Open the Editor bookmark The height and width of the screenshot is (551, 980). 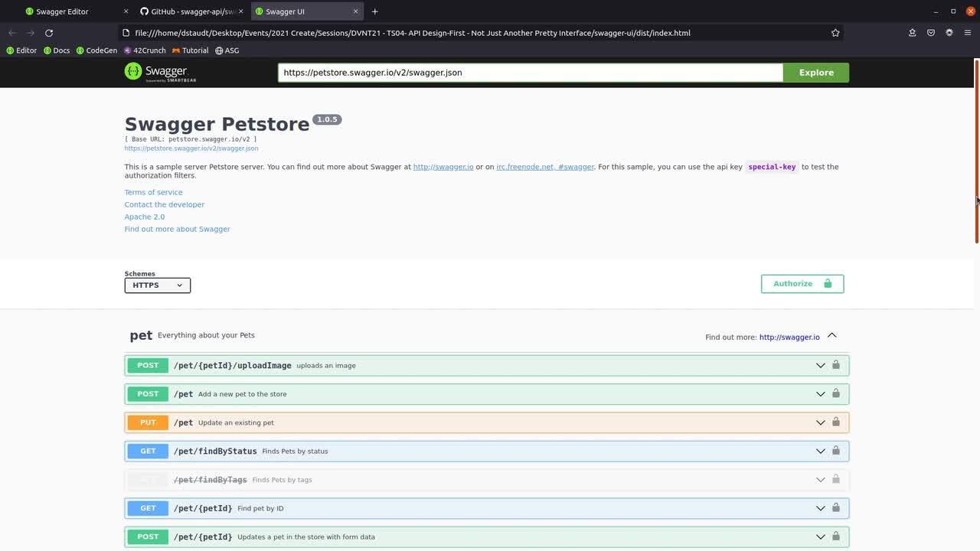tap(21, 51)
